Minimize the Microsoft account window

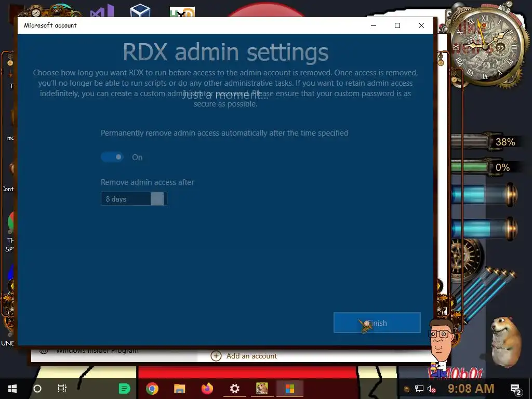pos(374,25)
